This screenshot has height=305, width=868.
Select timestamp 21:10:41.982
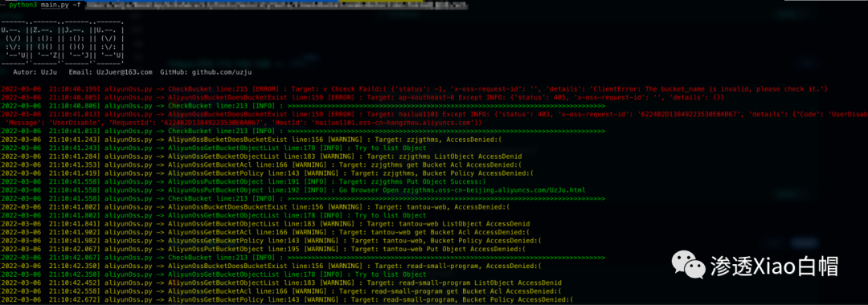point(74,240)
